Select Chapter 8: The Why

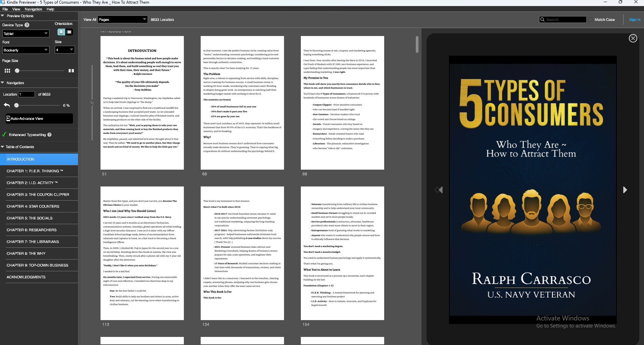coord(39,253)
